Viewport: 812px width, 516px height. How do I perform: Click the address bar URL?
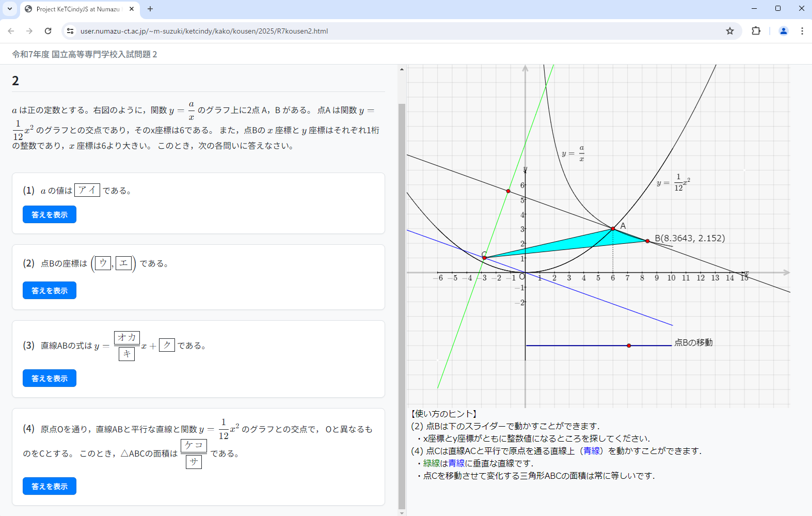click(204, 31)
